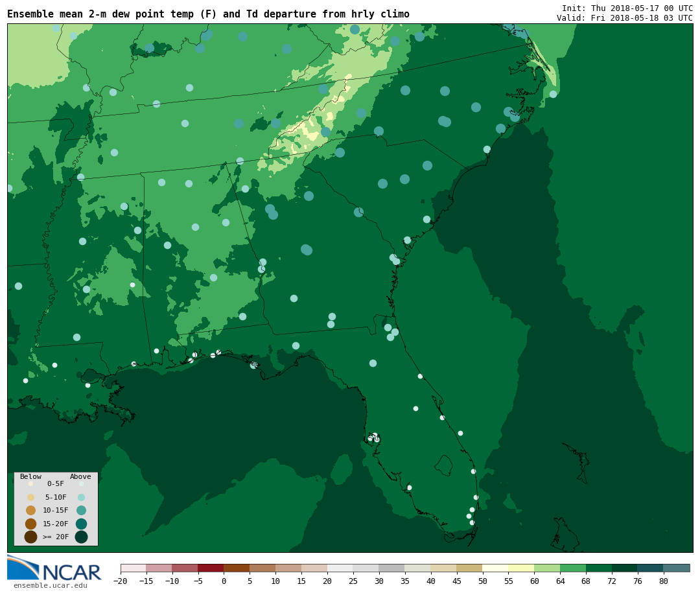Click the '64' colorbar tick label

coord(560,581)
